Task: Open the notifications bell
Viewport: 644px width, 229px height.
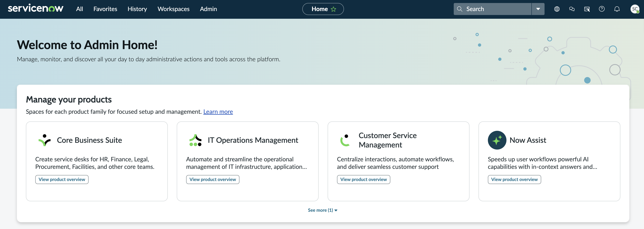Action: (617, 9)
